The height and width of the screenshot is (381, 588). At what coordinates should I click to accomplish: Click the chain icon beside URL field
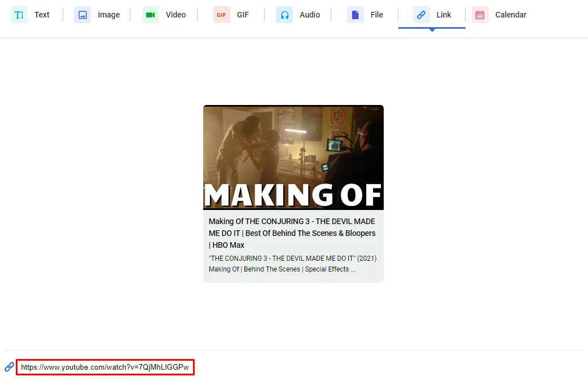click(x=10, y=367)
